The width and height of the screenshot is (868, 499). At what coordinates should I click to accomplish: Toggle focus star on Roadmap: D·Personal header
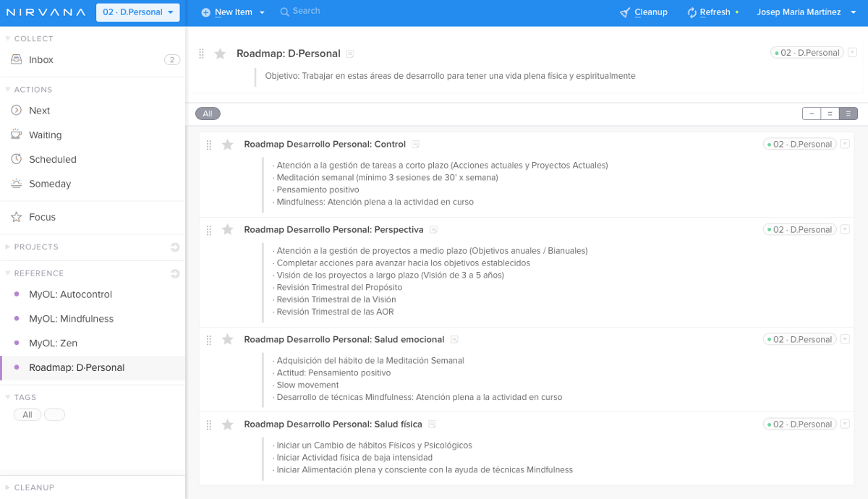(x=221, y=54)
